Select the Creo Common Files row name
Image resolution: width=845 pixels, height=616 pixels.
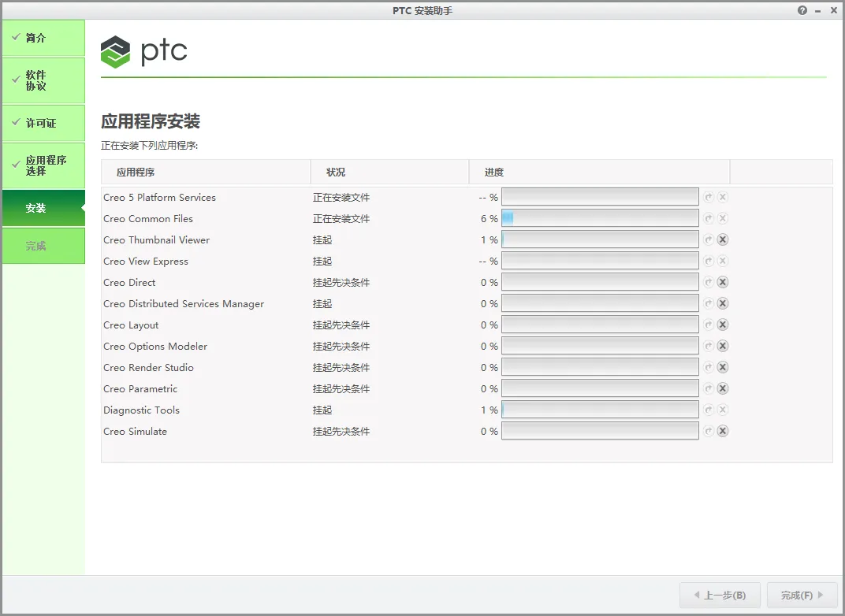pyautogui.click(x=148, y=219)
